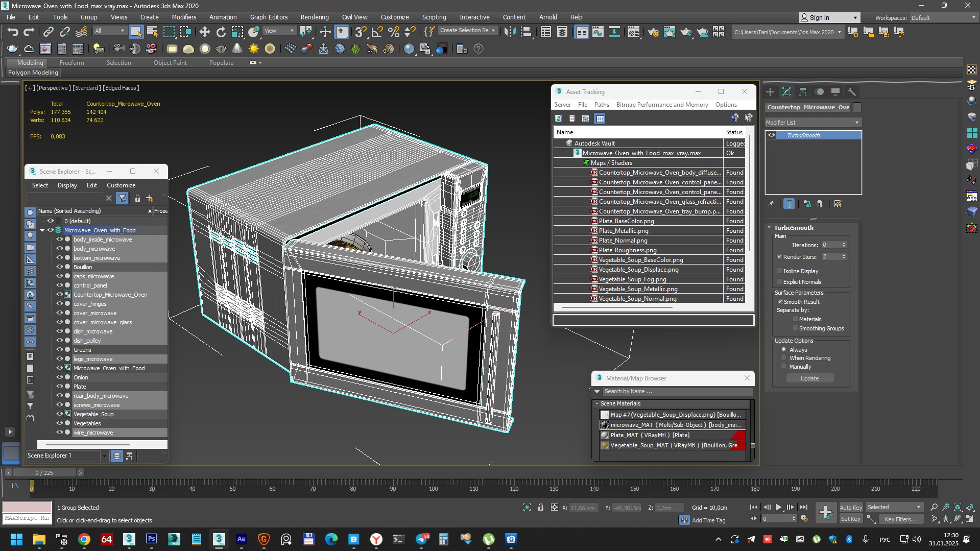Activate Select and Rotate tool
Viewport: 980px width, 551px height.
click(x=221, y=32)
